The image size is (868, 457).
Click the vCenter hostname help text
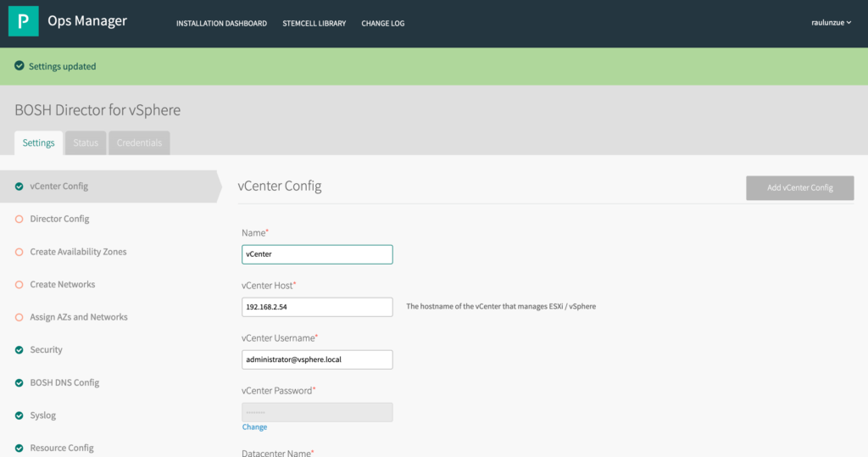501,306
